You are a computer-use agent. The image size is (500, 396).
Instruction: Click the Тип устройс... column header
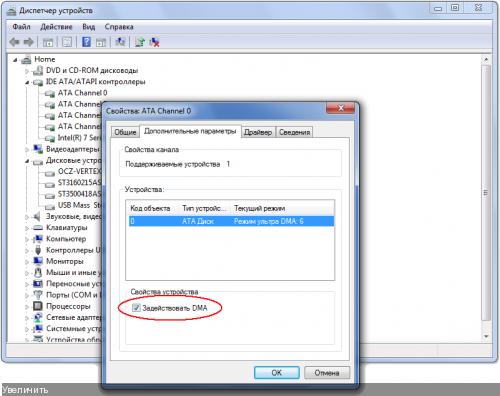(204, 208)
